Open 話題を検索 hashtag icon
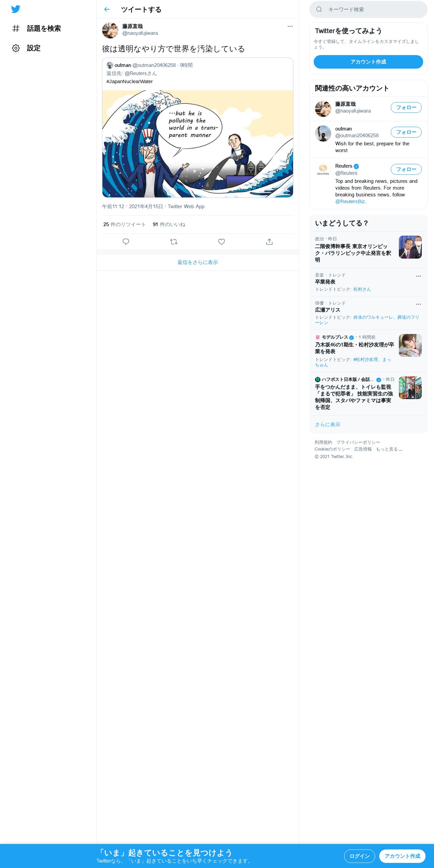 click(16, 28)
